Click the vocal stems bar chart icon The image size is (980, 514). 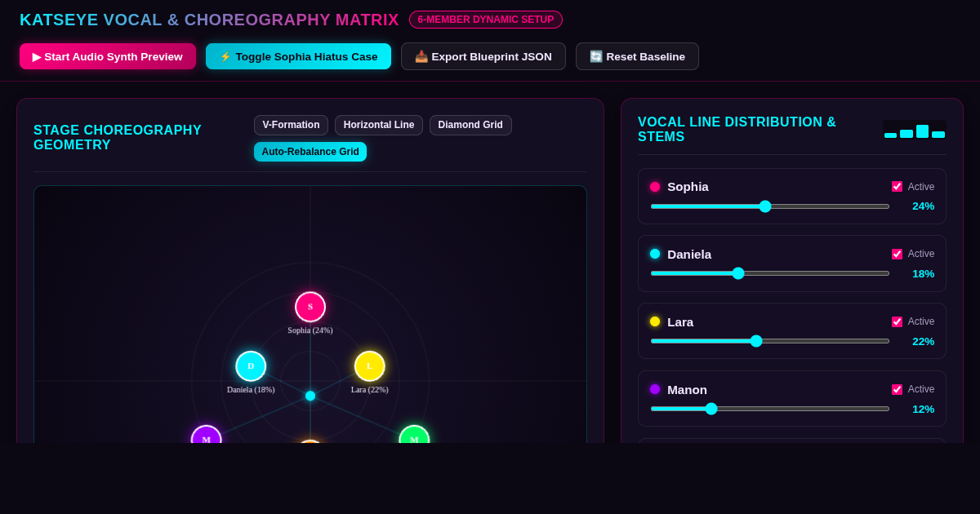915,130
